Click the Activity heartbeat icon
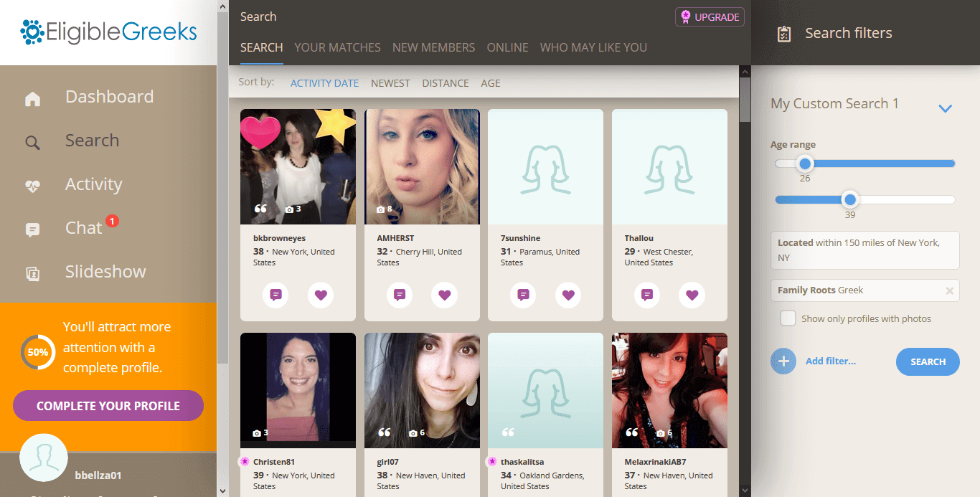980x497 pixels. coord(32,186)
